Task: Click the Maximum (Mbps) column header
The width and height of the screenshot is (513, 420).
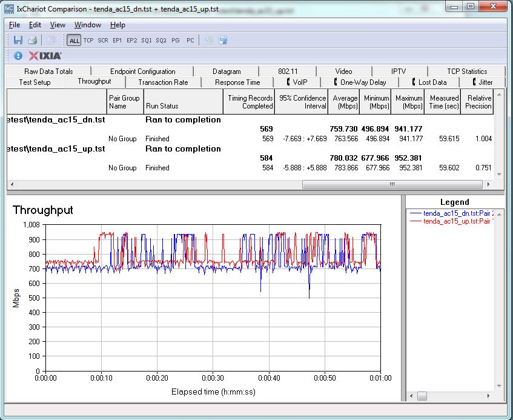Action: coord(408,102)
